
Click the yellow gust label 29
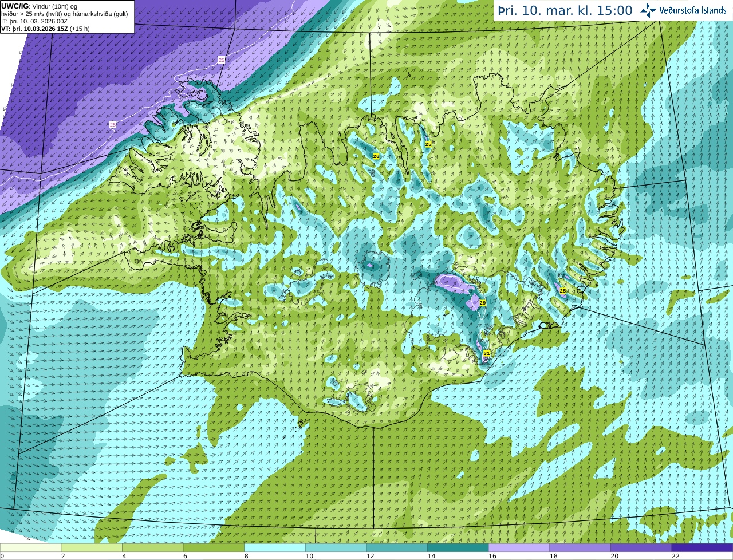click(x=483, y=303)
